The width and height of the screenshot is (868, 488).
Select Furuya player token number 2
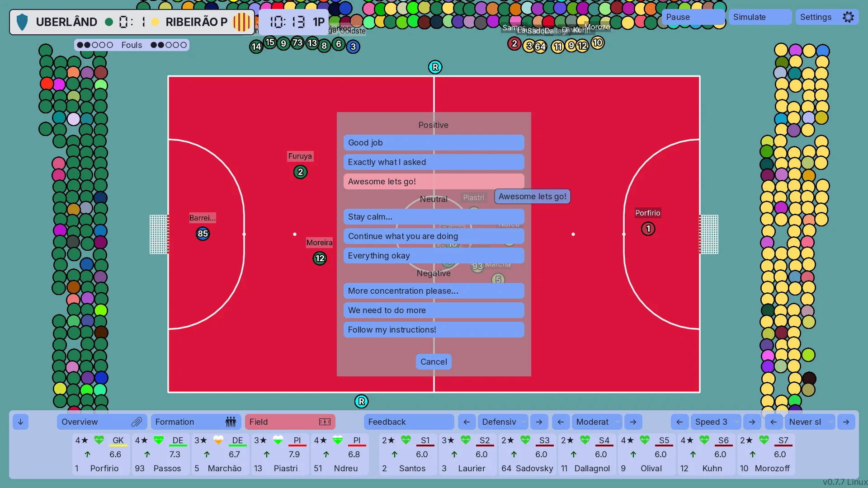[300, 172]
